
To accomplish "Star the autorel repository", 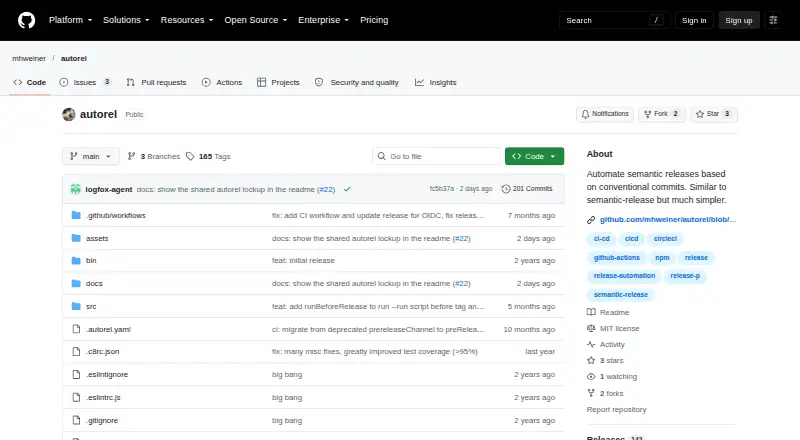I will [x=713, y=114].
